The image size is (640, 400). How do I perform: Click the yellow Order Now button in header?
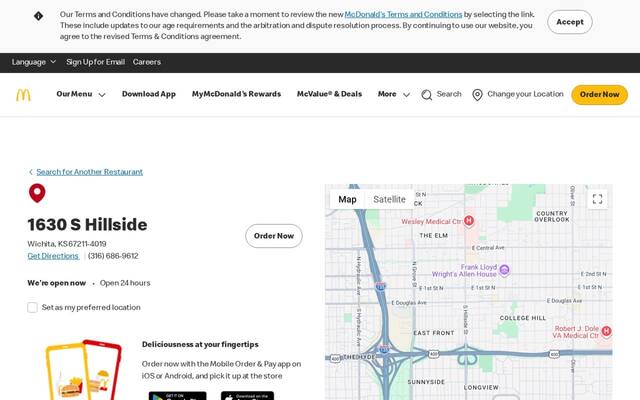point(600,95)
